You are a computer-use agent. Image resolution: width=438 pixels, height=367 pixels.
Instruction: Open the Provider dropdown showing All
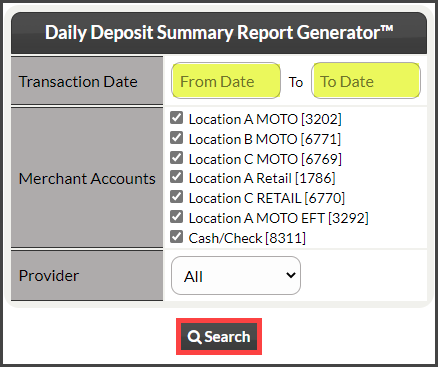pyautogui.click(x=236, y=275)
